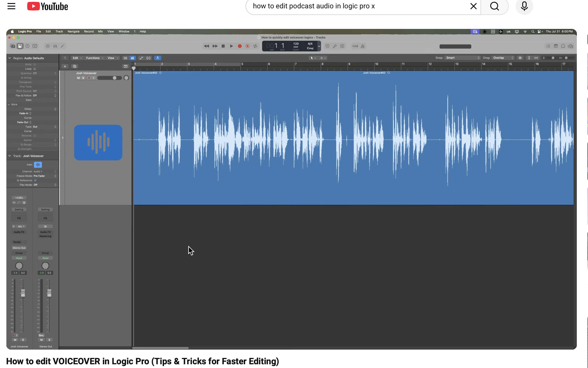The height and width of the screenshot is (368, 588).
Task: Clear the search field with X
Action: [473, 6]
